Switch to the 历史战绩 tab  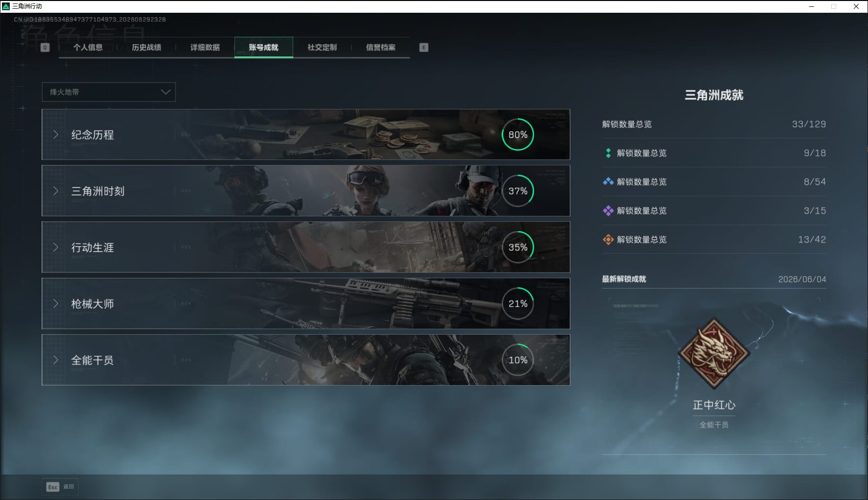pyautogui.click(x=146, y=48)
